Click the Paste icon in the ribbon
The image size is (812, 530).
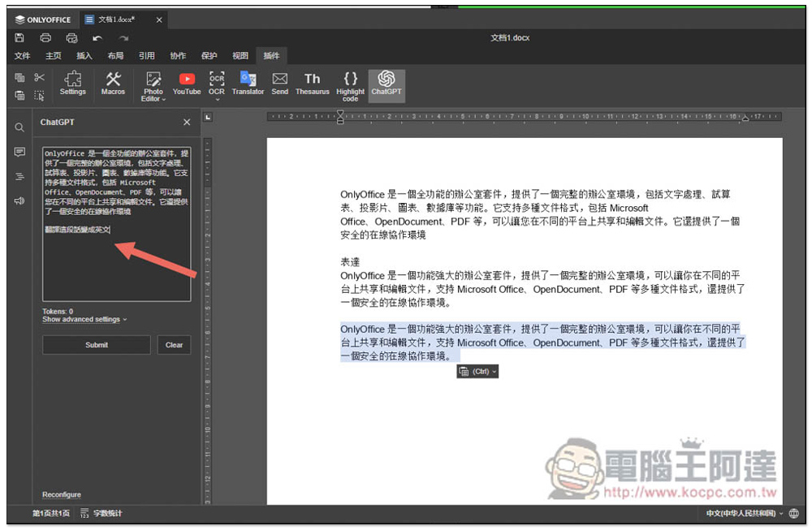(19, 95)
